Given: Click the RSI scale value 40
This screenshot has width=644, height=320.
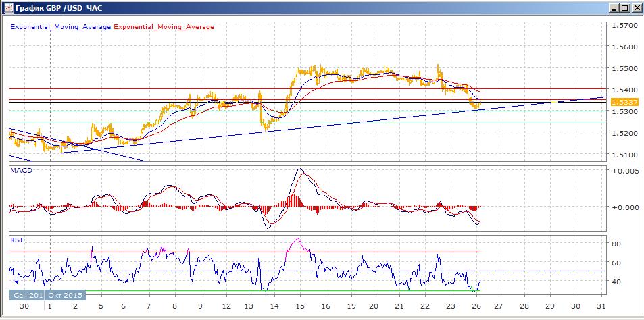Looking at the screenshot, I should point(616,282).
